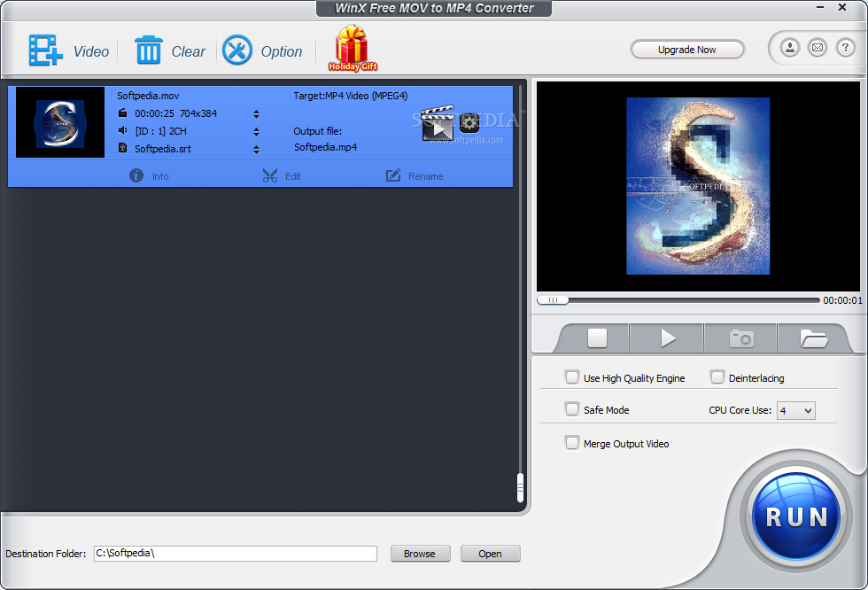Click the Target:MP4 Video (MPEG4) text
868x590 pixels.
click(351, 96)
